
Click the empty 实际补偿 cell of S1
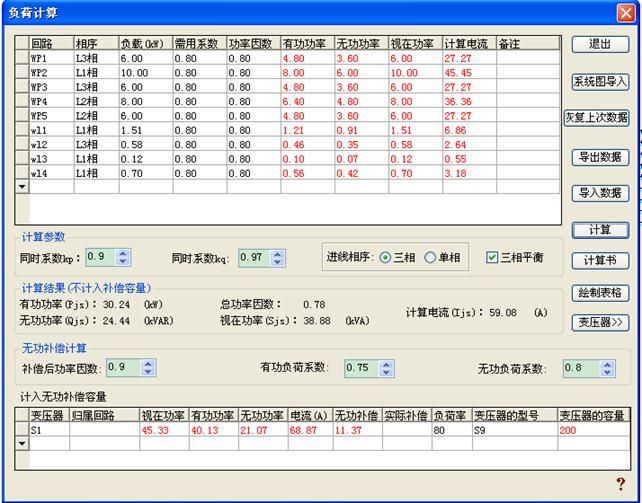407,430
